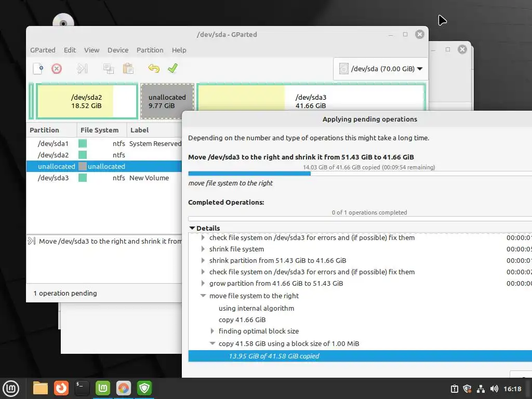Select the /dev/sda2 row in partition list
This screenshot has width=532, height=399.
coord(104,155)
